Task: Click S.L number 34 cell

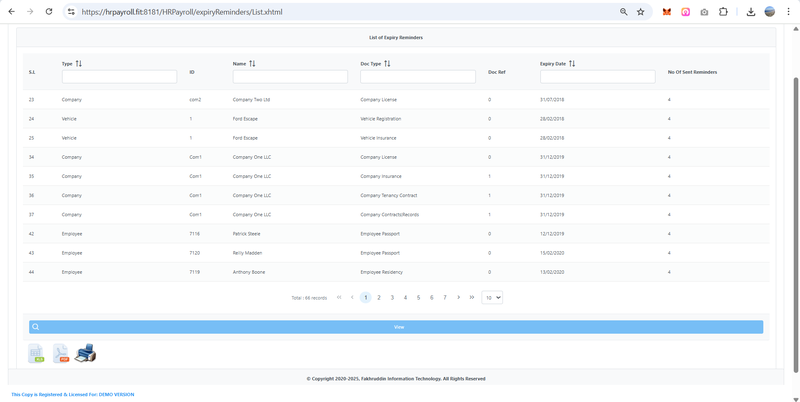Action: click(32, 157)
